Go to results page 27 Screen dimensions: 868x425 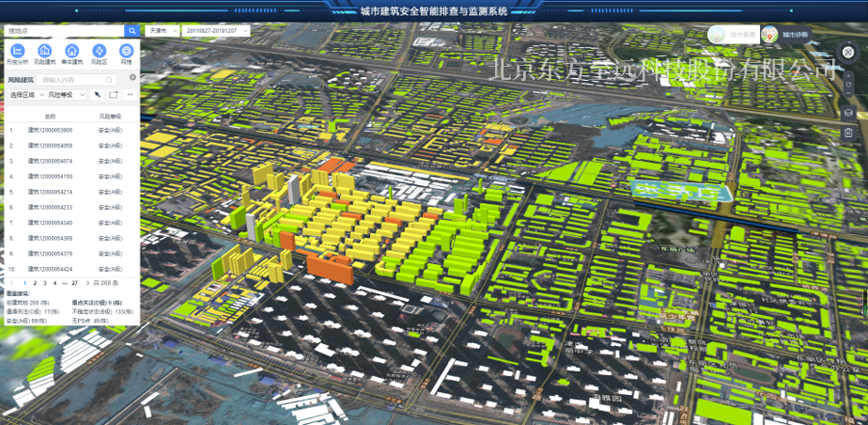[75, 283]
